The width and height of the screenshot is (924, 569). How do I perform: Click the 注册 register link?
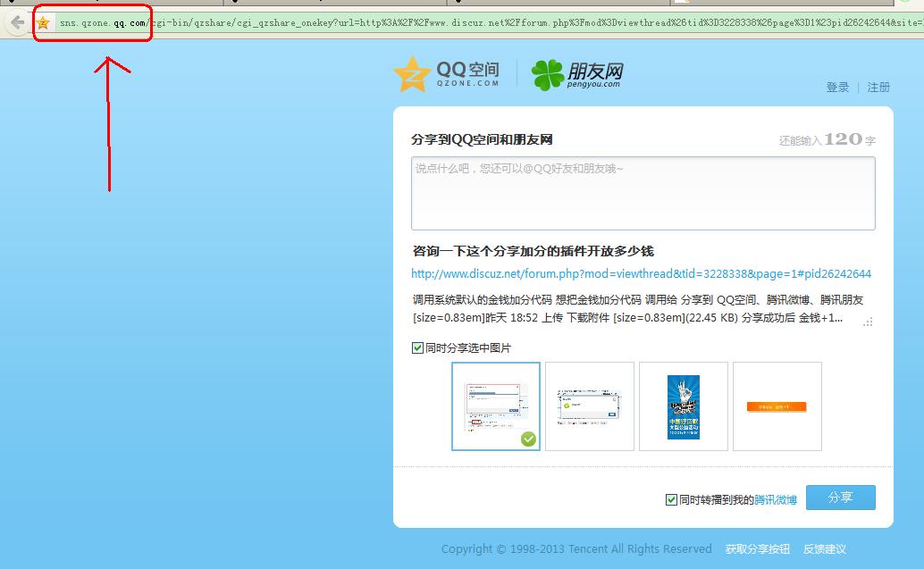tap(878, 88)
